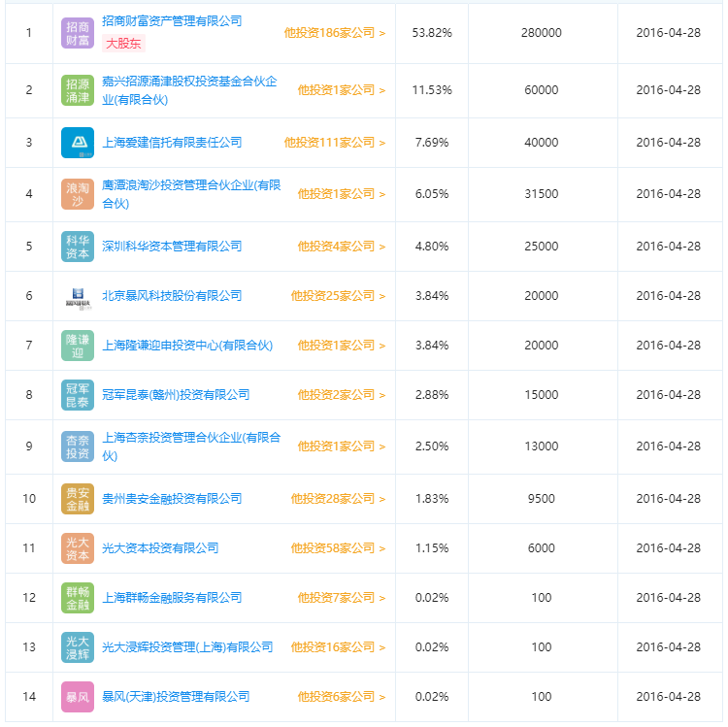Open 深圳科华资本管理有限公司 link
This screenshot has height=727, width=728.
pyautogui.click(x=172, y=247)
